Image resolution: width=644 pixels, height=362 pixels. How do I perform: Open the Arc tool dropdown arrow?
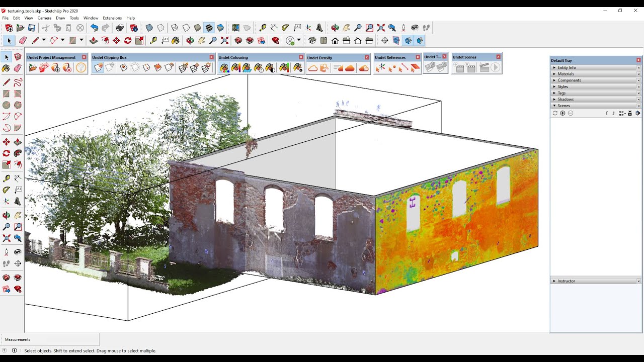pos(62,40)
